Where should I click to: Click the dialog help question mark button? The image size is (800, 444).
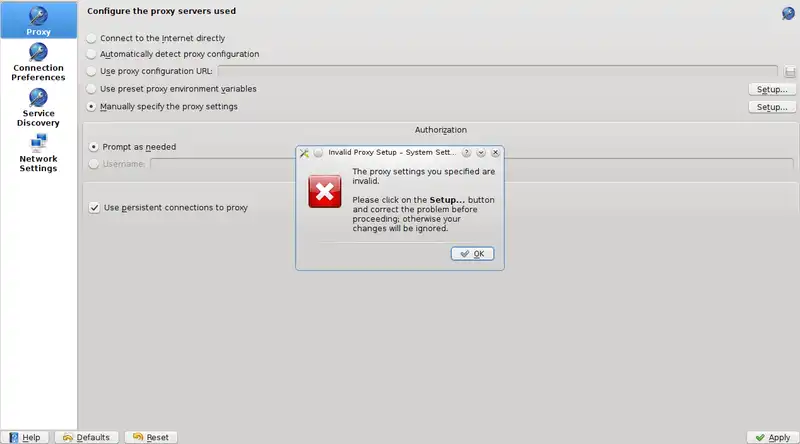[466, 153]
